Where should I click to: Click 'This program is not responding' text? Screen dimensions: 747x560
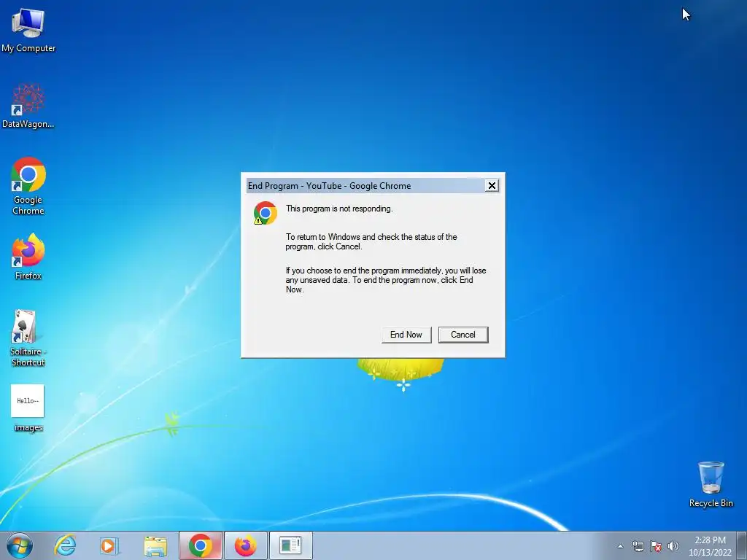(339, 209)
